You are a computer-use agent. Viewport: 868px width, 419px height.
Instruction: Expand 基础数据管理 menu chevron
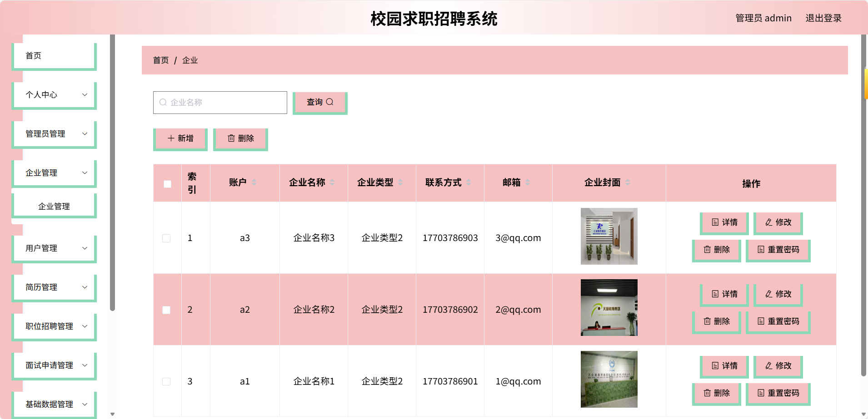point(85,404)
